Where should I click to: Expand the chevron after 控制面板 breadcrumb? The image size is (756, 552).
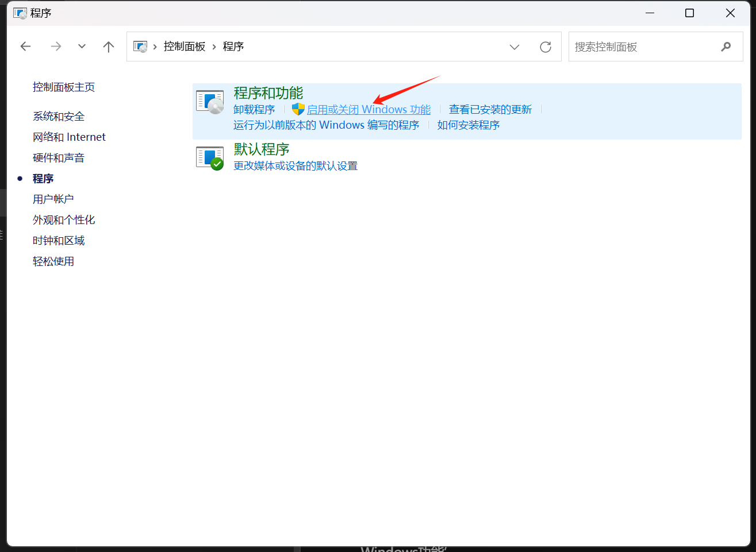(x=214, y=47)
